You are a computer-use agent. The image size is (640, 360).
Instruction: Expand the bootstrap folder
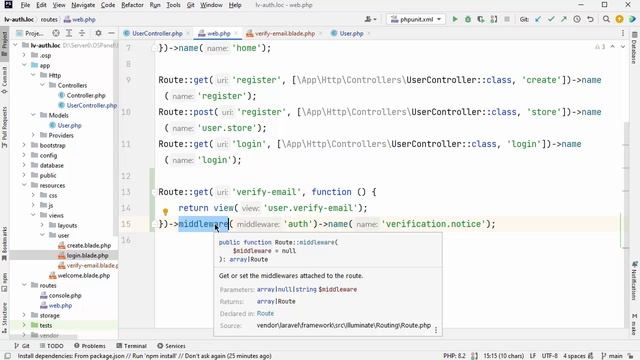[x=24, y=145]
